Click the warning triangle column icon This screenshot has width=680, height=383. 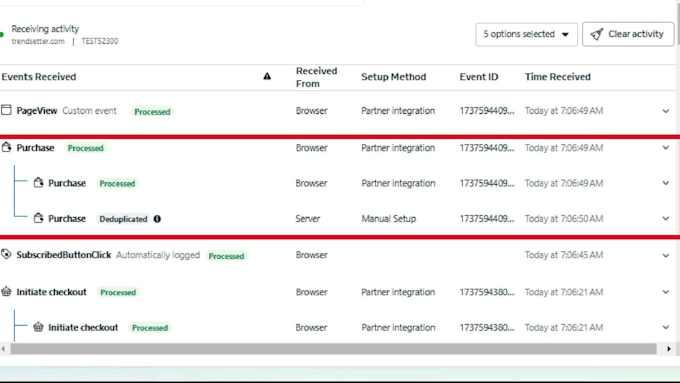point(267,76)
